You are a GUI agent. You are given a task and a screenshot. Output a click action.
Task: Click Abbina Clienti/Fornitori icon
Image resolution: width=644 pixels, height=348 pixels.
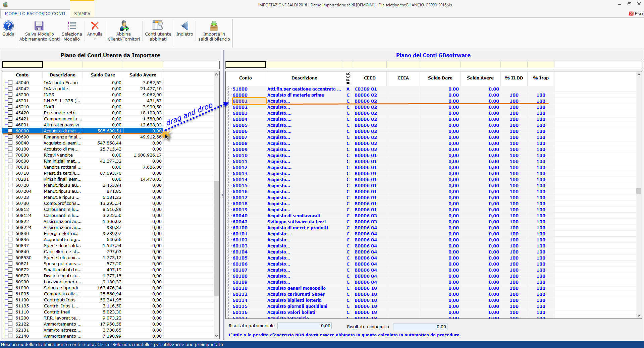click(x=124, y=26)
